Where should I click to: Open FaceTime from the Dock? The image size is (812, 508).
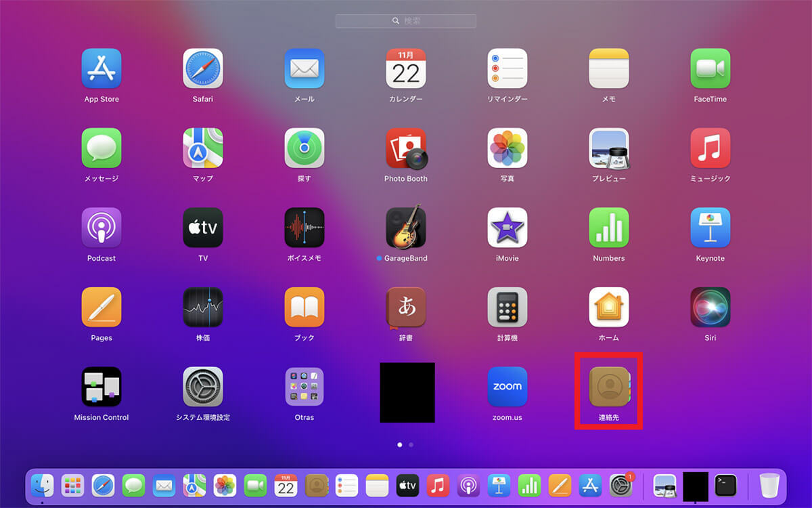[x=255, y=485]
